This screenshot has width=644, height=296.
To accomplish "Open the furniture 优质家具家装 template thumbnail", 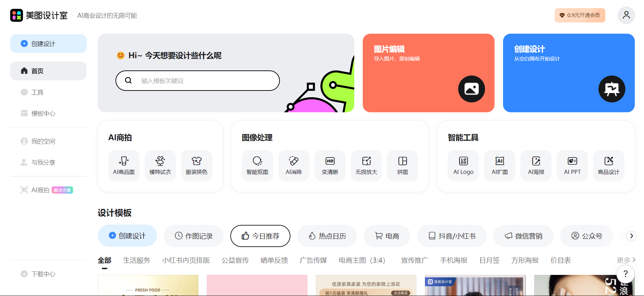I will click(x=366, y=285).
